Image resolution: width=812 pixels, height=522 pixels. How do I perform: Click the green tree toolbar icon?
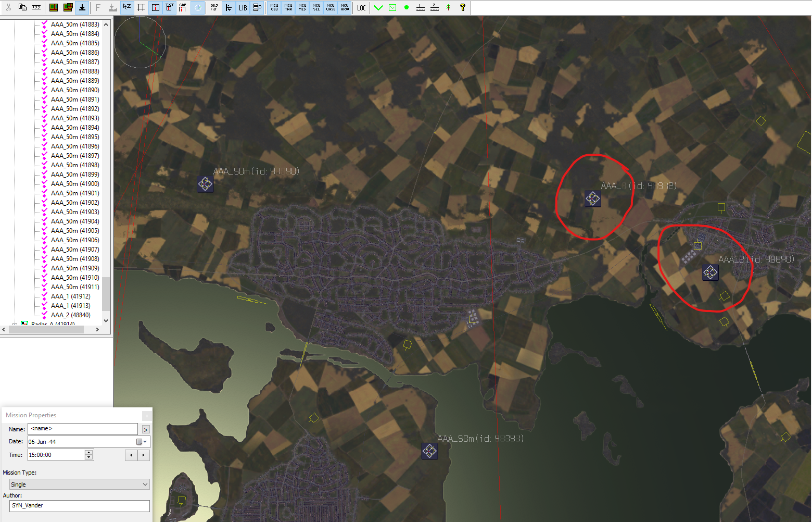pos(449,7)
